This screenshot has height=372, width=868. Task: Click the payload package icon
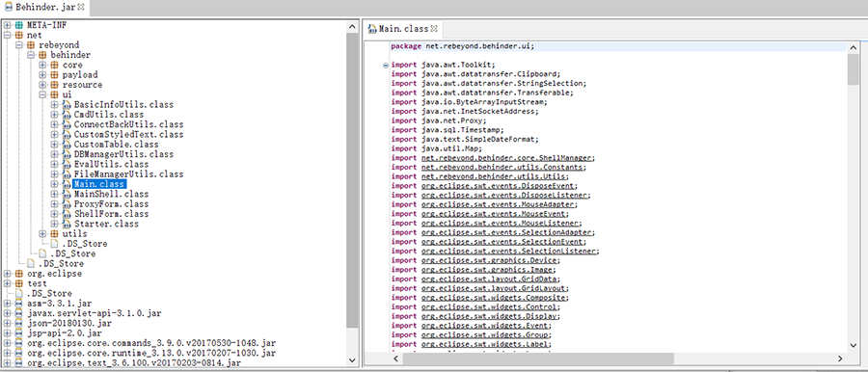click(x=54, y=75)
